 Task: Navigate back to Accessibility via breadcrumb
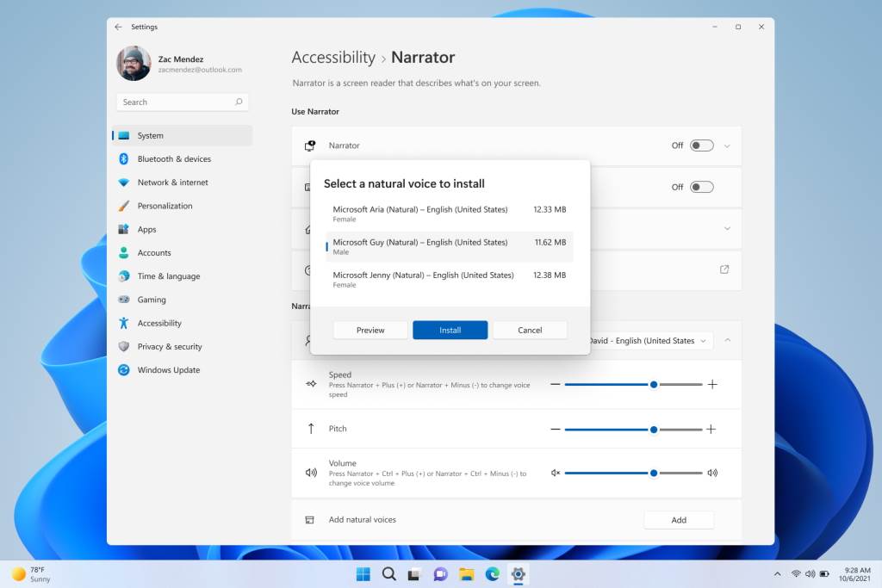pos(332,58)
